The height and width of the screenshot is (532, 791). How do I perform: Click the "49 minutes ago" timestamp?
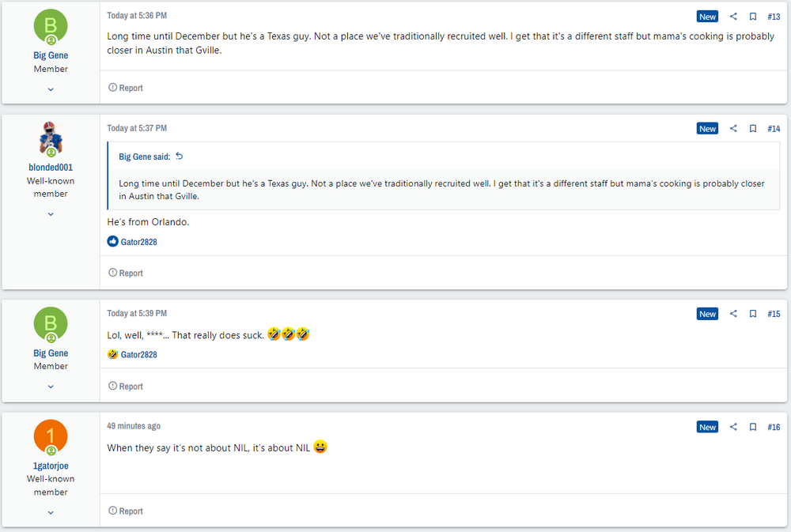[134, 426]
